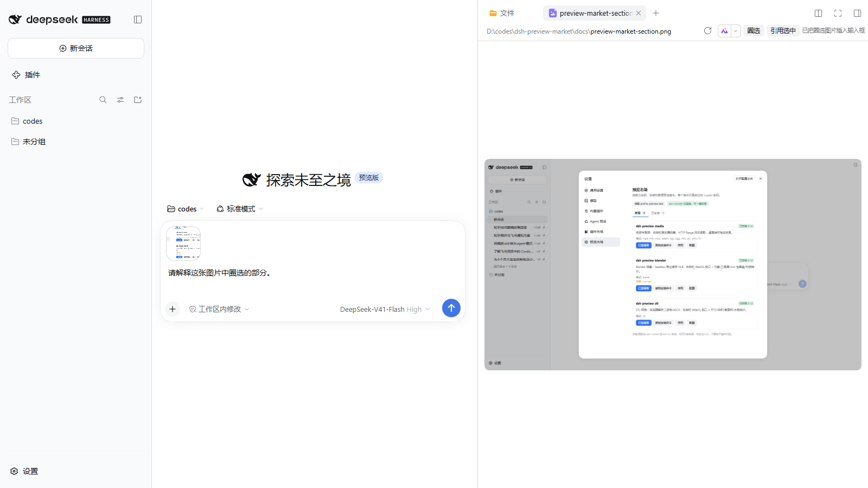Click the message text input field
Screen dimensions: 868x488
click(312, 273)
